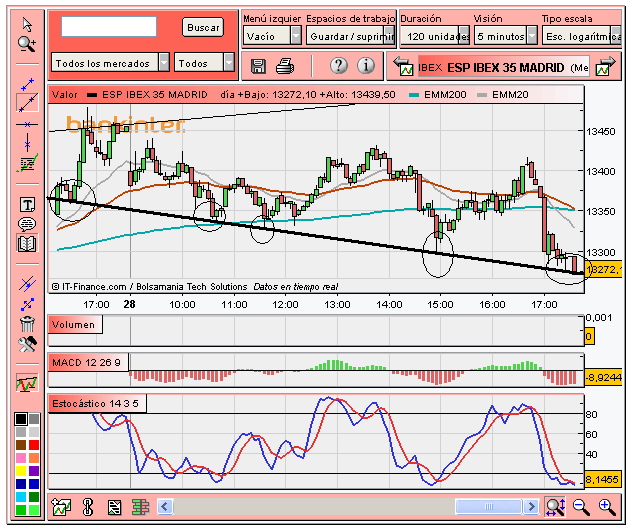Click the printer icon

point(285,66)
